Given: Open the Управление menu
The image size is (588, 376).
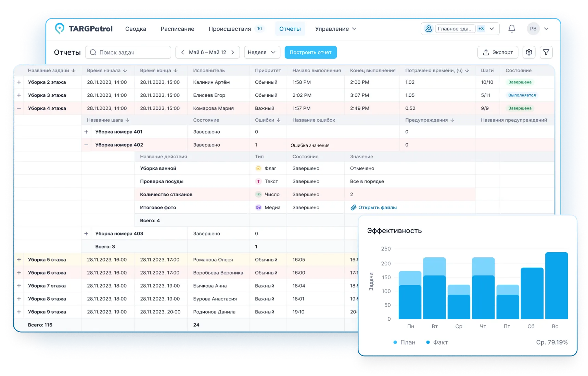Looking at the screenshot, I should pyautogui.click(x=335, y=29).
